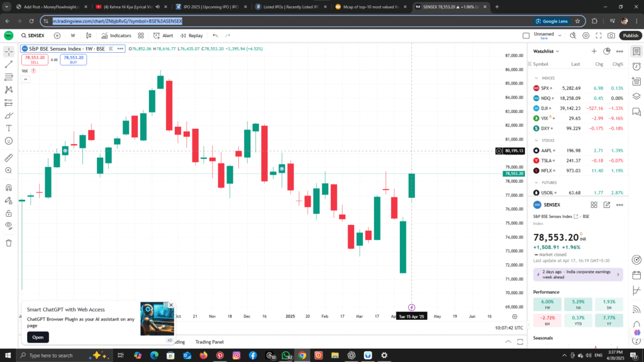Image resolution: width=644 pixels, height=362 pixels.
Task: Open the object tree layers icon in right sidebar
Action: (636, 96)
